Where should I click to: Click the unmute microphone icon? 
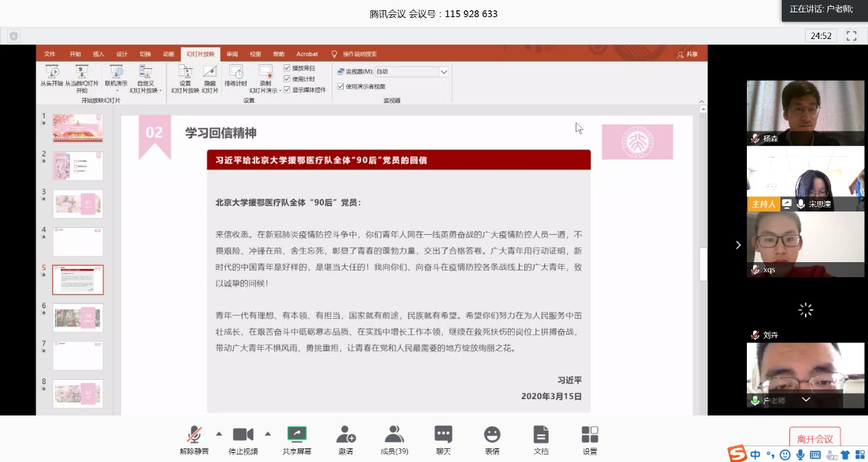click(x=194, y=435)
